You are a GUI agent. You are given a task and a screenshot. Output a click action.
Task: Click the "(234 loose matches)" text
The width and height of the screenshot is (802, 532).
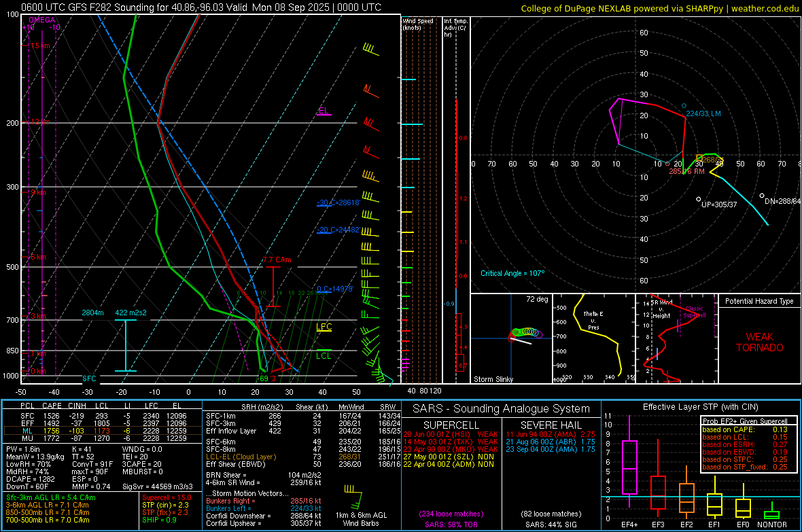[451, 514]
